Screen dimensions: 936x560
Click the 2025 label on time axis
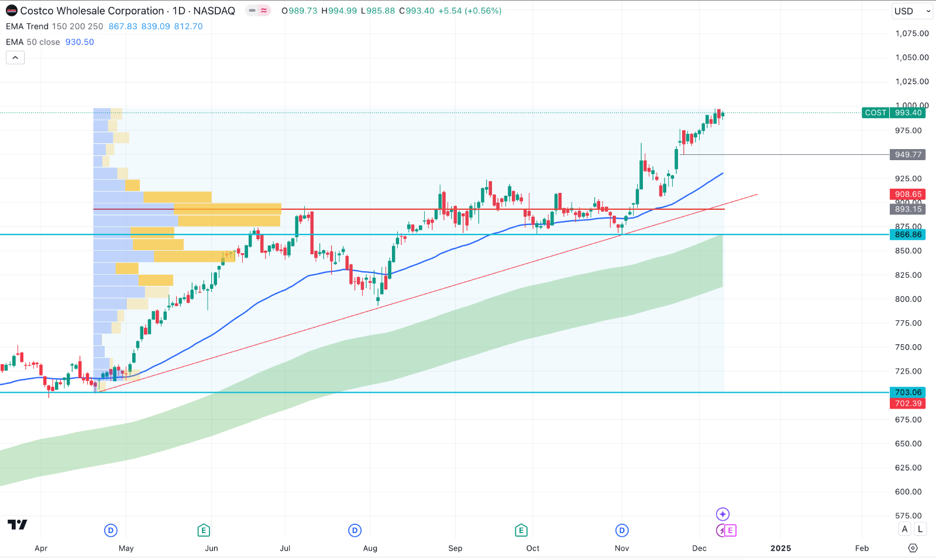tap(780, 548)
